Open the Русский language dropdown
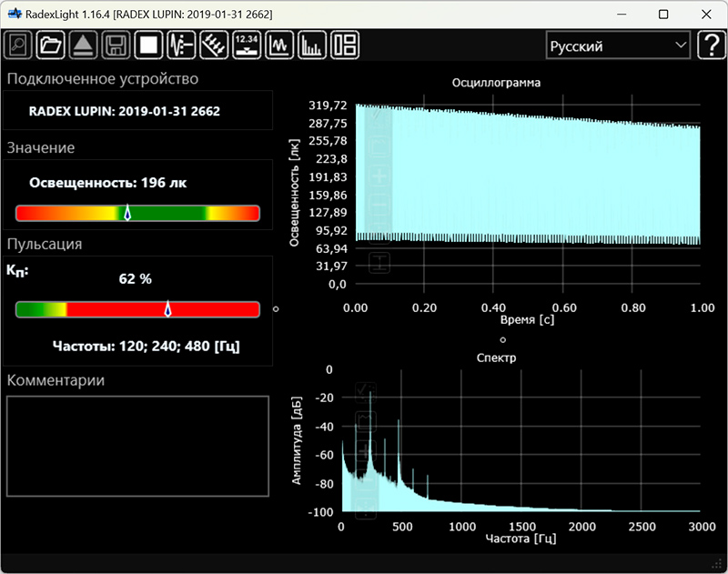This screenshot has width=728, height=574. pos(617,45)
